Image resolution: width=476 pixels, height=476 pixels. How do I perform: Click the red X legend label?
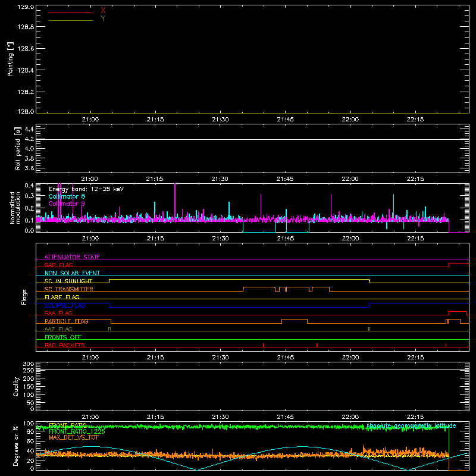point(103,11)
